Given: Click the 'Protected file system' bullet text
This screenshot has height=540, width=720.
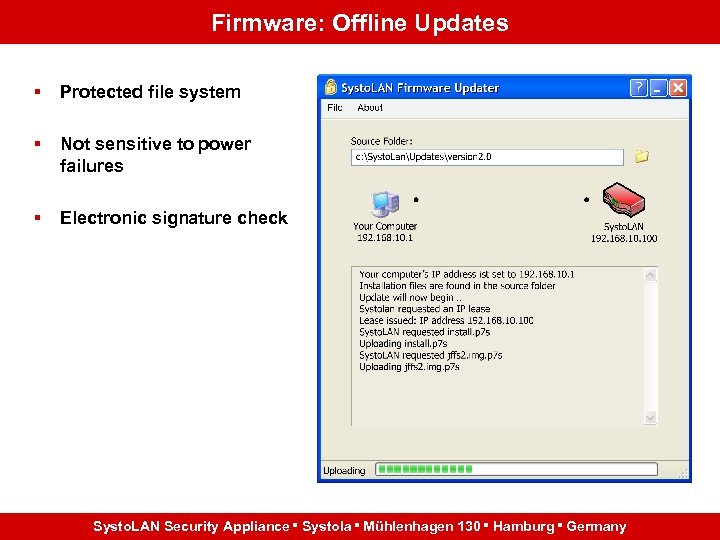Looking at the screenshot, I should click(x=150, y=92).
